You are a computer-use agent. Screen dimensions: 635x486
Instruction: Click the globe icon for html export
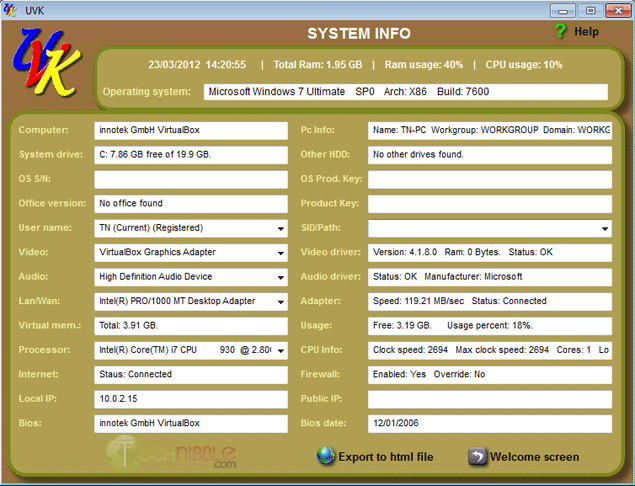click(x=326, y=456)
